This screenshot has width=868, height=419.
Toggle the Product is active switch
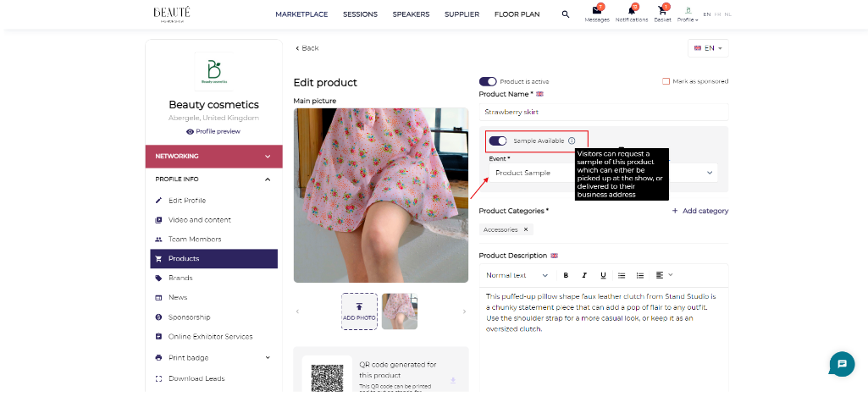pos(488,81)
